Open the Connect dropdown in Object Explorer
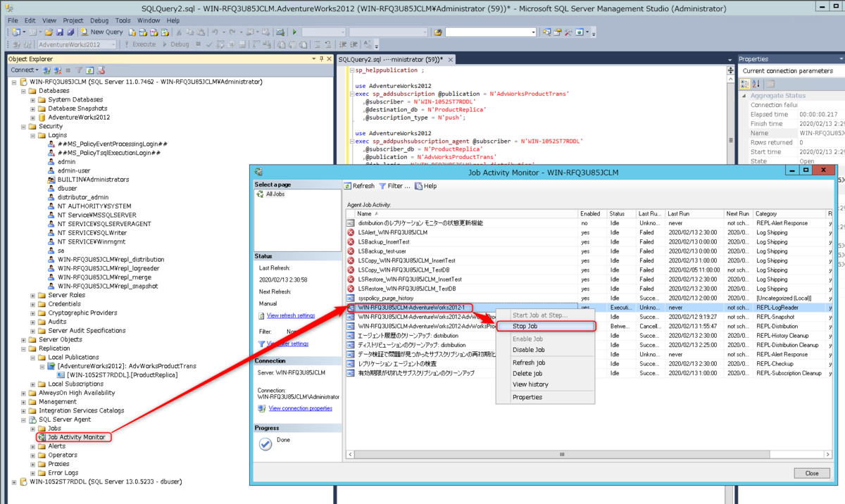845x504 pixels. coord(25,70)
